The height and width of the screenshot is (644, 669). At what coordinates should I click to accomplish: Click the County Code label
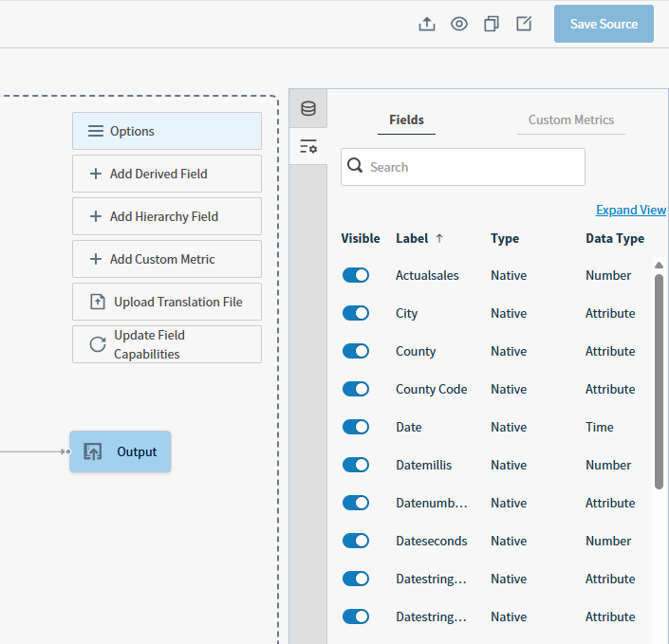432,390
